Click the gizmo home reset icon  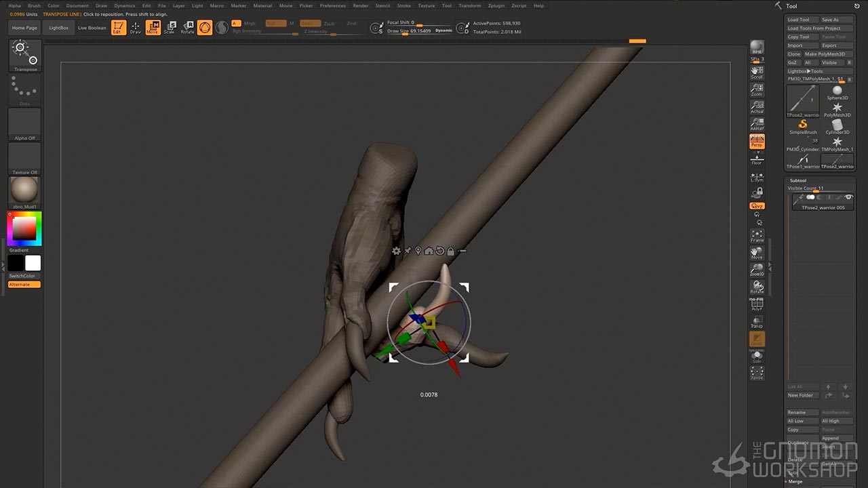(x=429, y=251)
